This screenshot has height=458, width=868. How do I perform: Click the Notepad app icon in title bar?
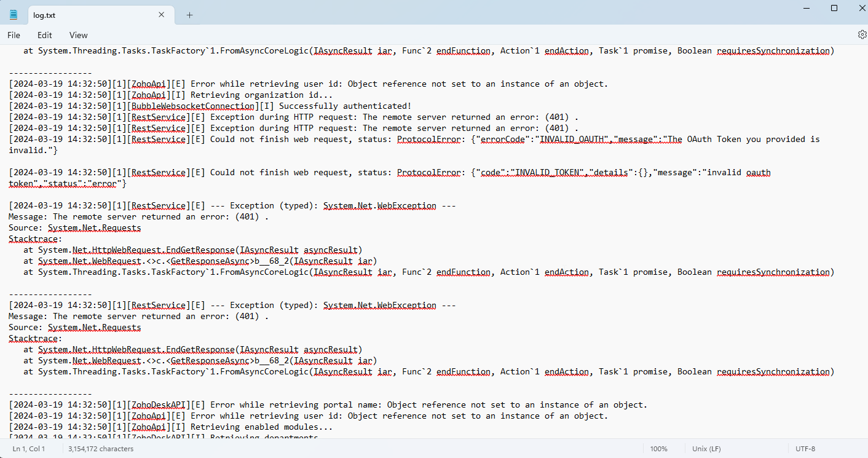click(14, 15)
